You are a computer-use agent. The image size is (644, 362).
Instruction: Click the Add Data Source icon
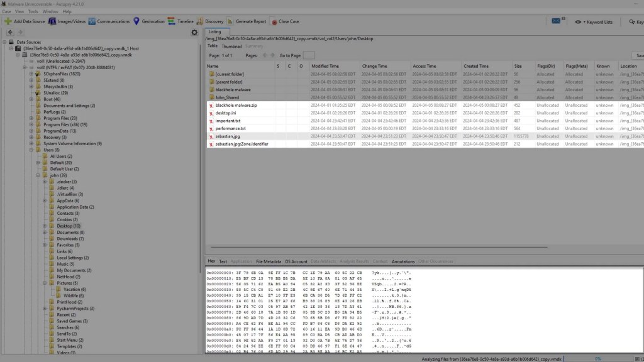point(8,21)
